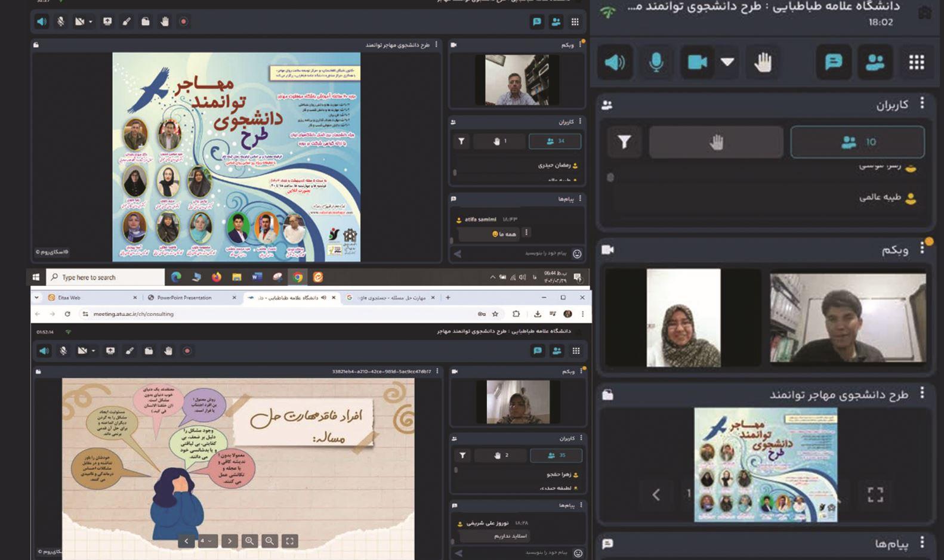Turn on the large camera in the 18:02 session
Image resolution: width=944 pixels, height=560 pixels.
coord(697,62)
